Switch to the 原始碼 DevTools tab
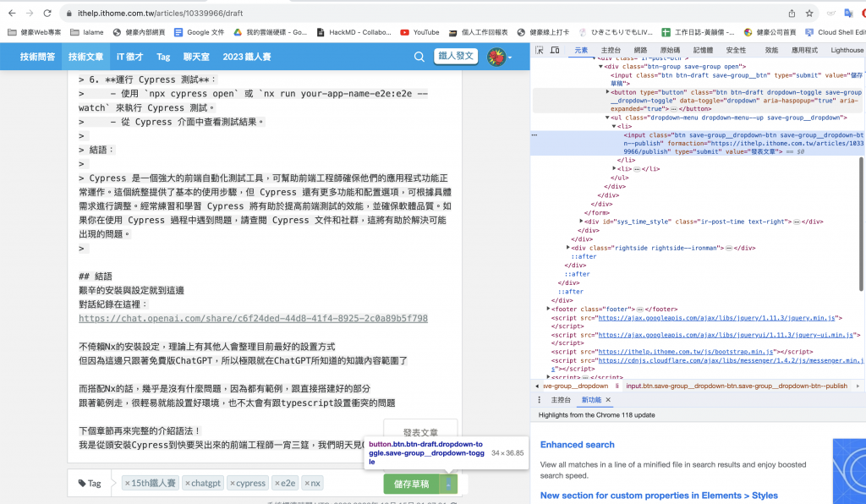This screenshot has width=866, height=504. 670,50
